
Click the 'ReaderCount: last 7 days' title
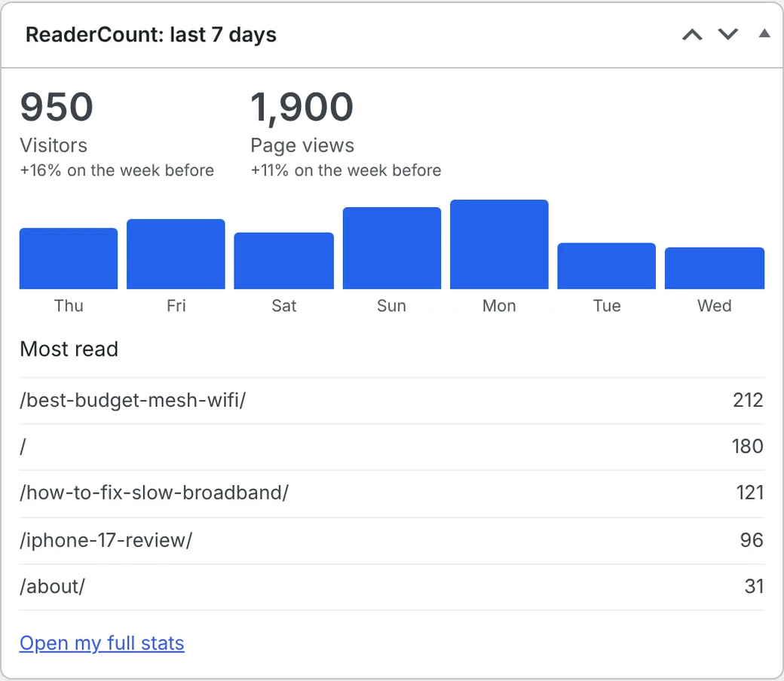coord(151,35)
